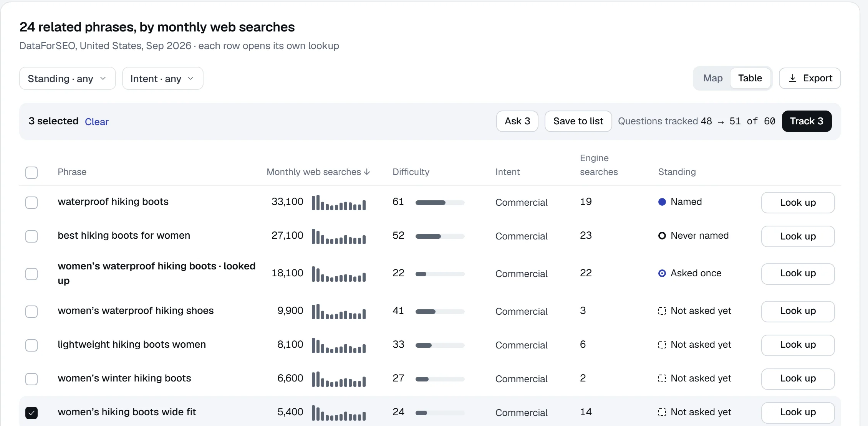This screenshot has width=868, height=426.
Task: Open the Standing · any filter dropdown
Action: [68, 79]
